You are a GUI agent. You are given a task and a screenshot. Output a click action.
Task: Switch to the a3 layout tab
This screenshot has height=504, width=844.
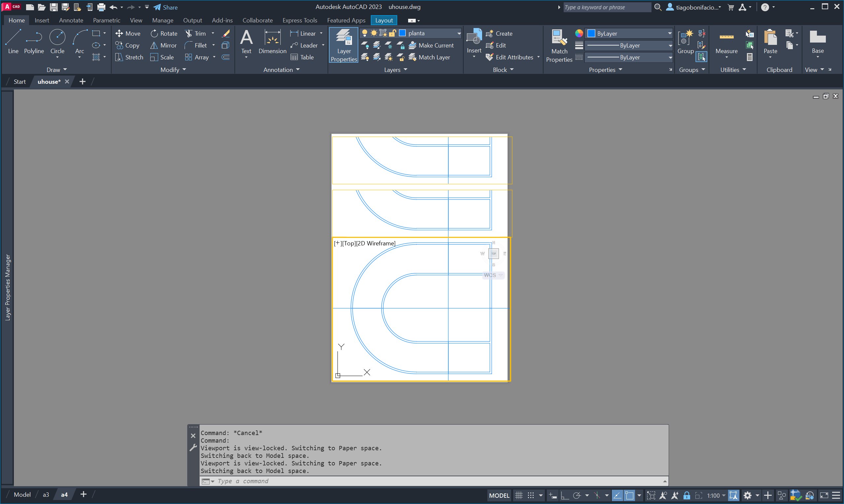[46, 495]
